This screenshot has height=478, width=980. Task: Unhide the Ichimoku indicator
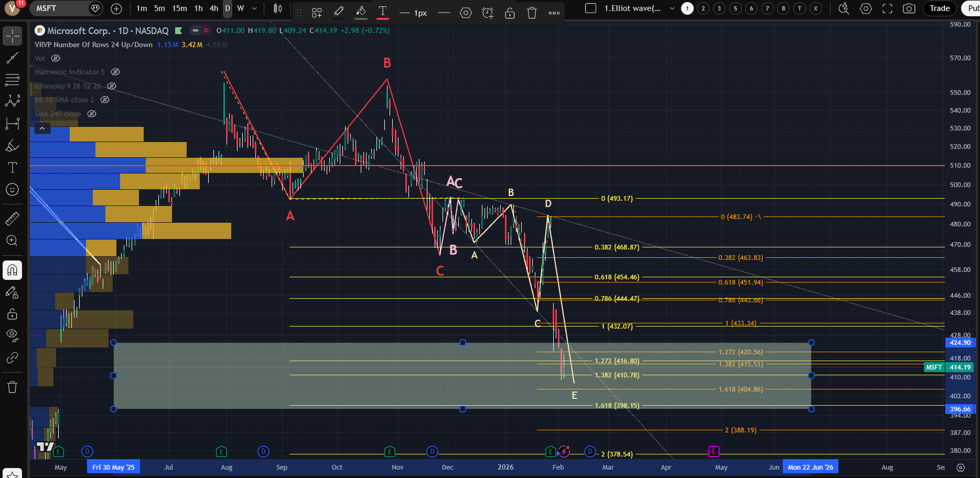(x=112, y=86)
